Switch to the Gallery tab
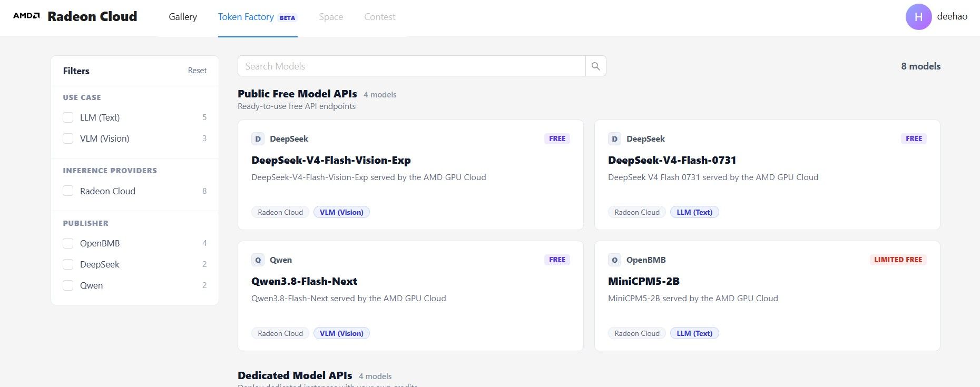 183,17
